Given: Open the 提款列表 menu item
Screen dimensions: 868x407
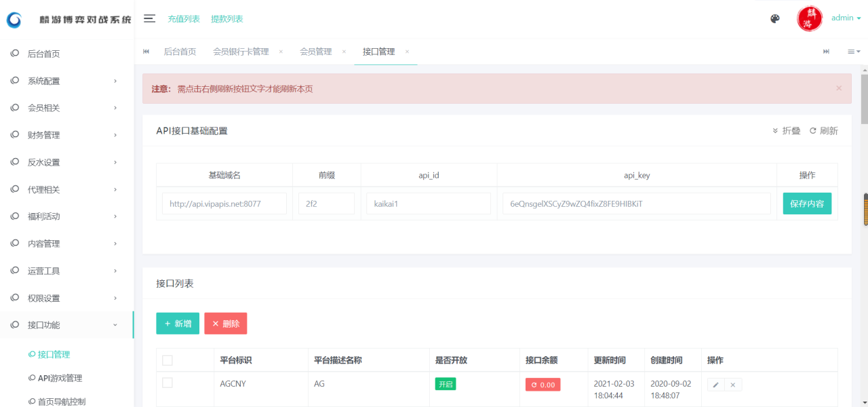Looking at the screenshot, I should (x=227, y=18).
